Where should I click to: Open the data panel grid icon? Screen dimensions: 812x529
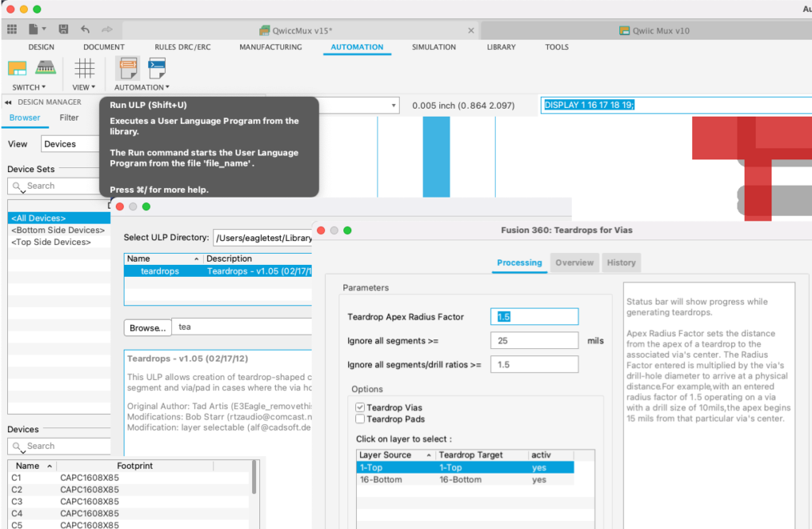(x=12, y=29)
